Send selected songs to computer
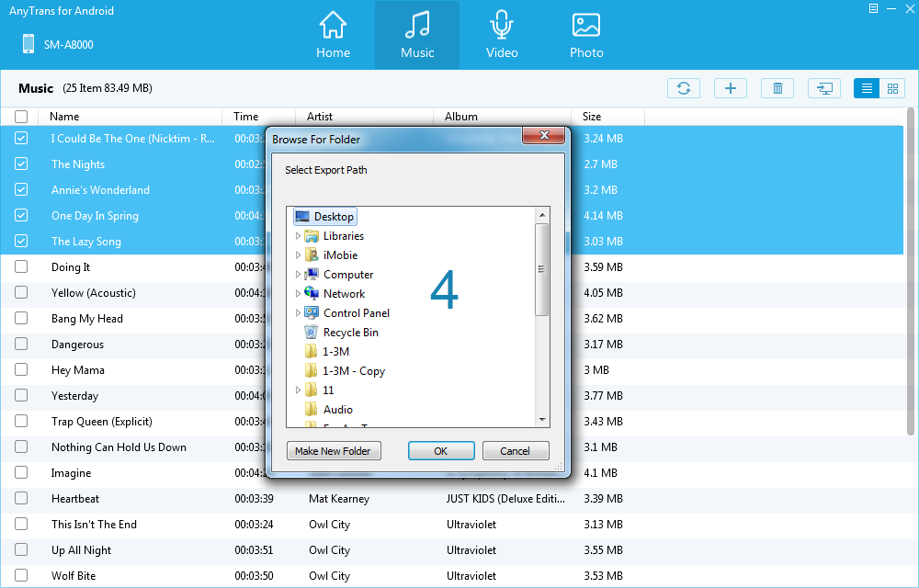919x588 pixels. (824, 88)
